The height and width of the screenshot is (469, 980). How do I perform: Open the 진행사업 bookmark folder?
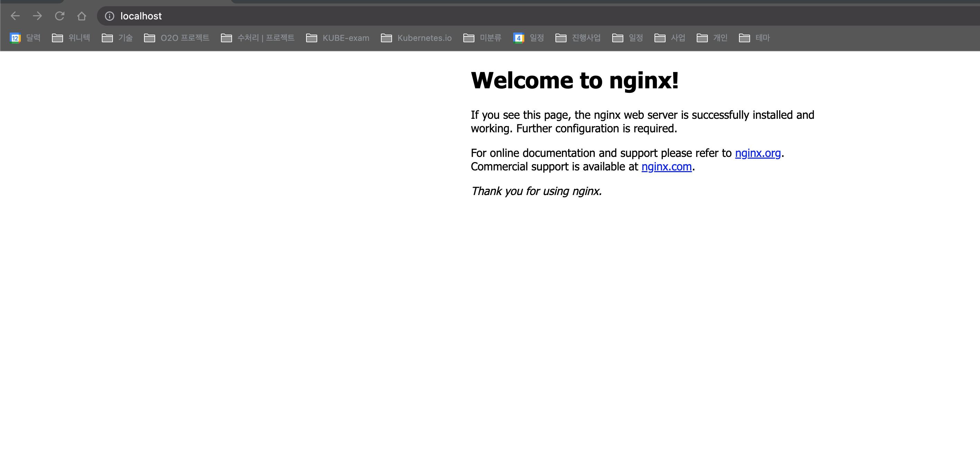tap(578, 38)
